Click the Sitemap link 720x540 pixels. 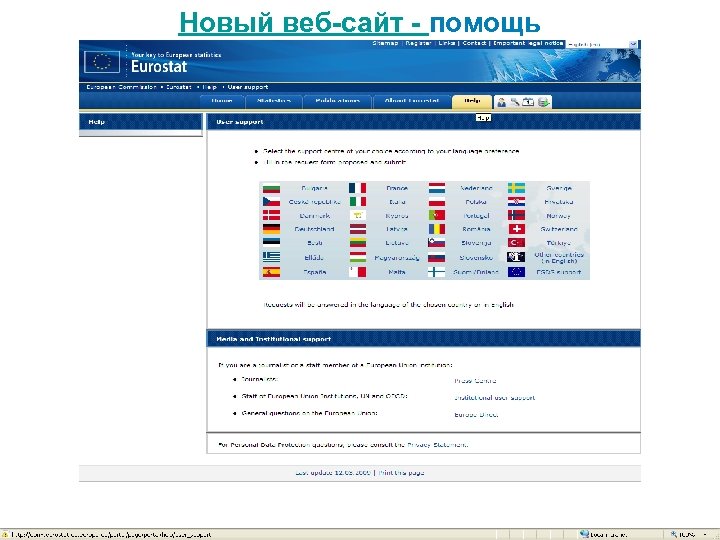click(385, 43)
